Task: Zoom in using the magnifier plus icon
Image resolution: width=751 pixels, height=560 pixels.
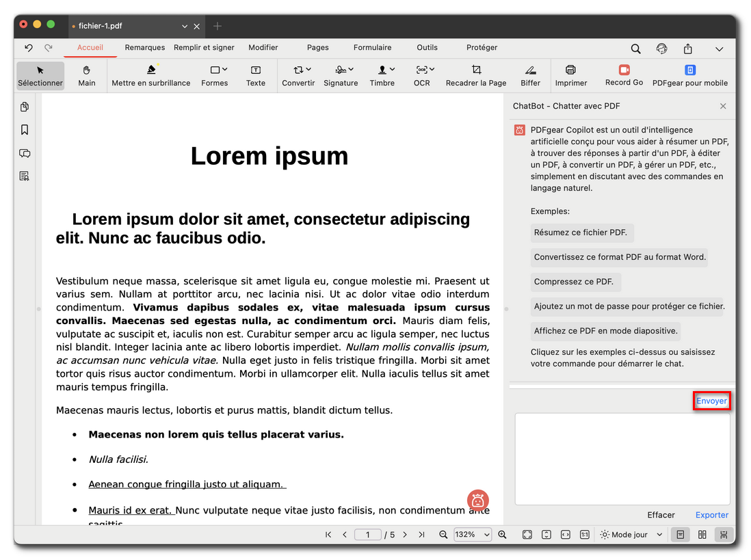Action: click(503, 535)
